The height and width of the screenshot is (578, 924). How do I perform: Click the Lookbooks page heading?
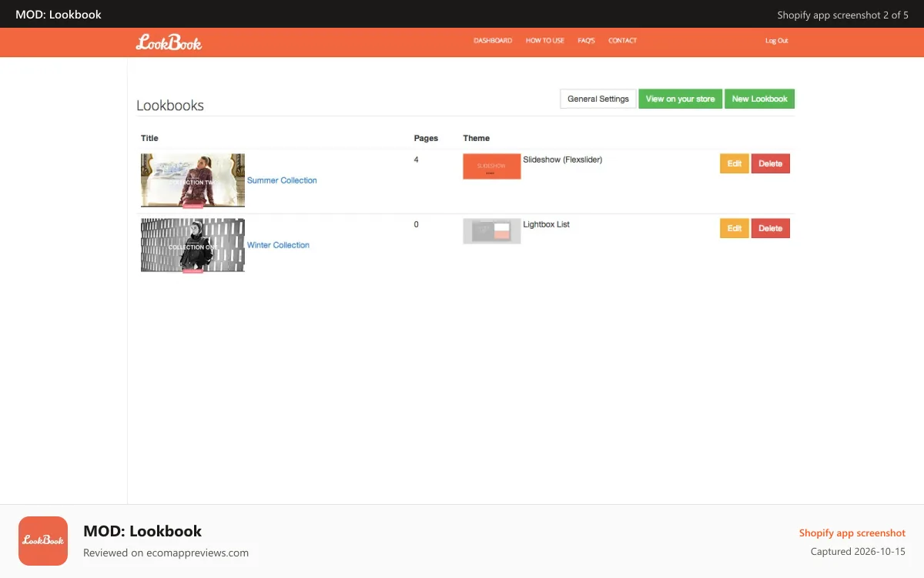(x=170, y=106)
